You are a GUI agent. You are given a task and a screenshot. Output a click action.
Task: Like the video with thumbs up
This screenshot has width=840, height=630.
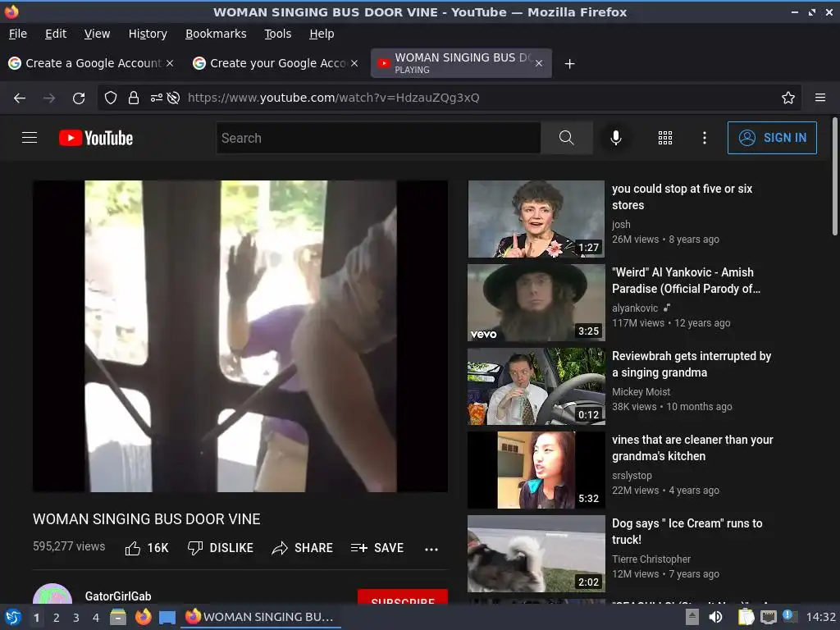click(x=147, y=547)
